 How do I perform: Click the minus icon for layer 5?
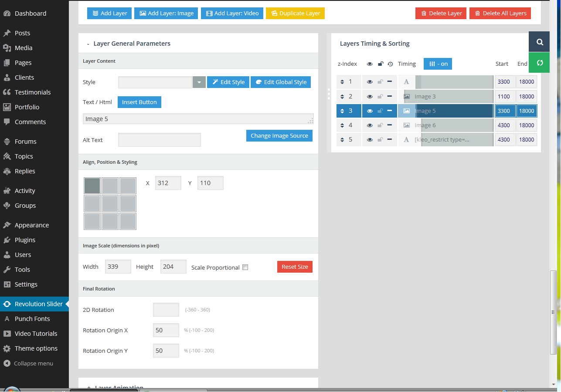click(390, 140)
